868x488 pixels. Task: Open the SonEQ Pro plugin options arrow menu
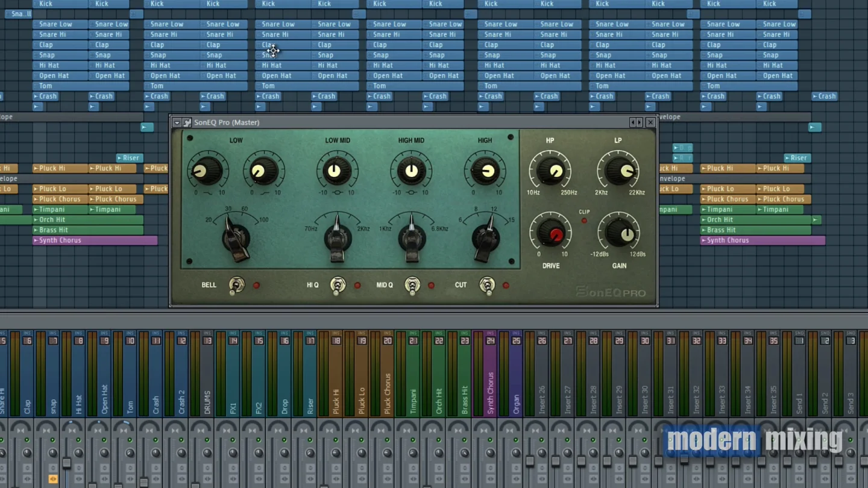[177, 122]
